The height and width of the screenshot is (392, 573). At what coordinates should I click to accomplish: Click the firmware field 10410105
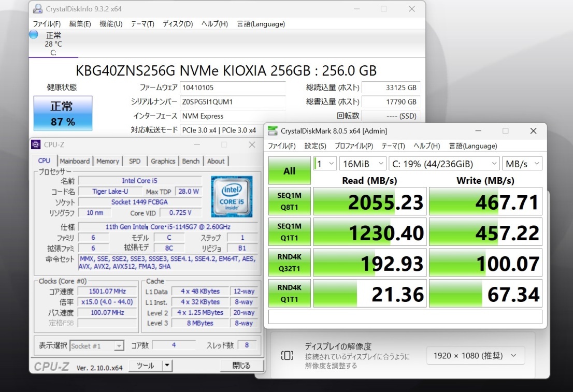pyautogui.click(x=233, y=88)
